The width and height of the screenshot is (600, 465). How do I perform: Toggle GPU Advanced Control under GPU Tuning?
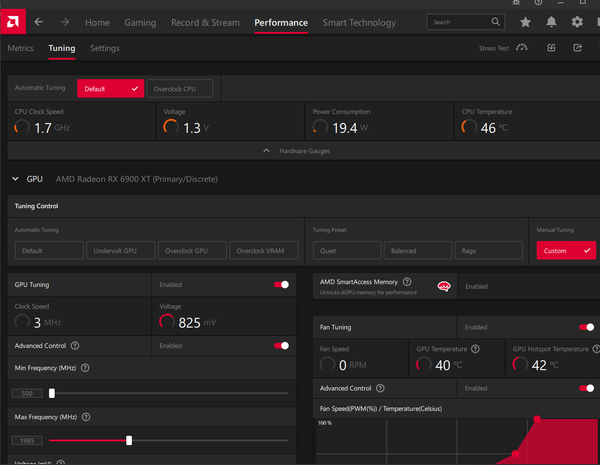click(281, 346)
